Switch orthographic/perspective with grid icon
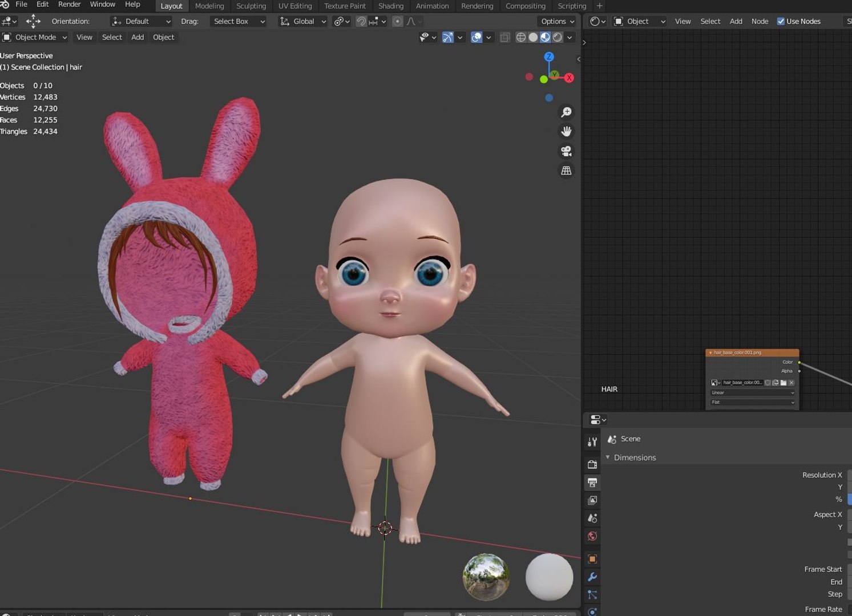 [x=566, y=171]
